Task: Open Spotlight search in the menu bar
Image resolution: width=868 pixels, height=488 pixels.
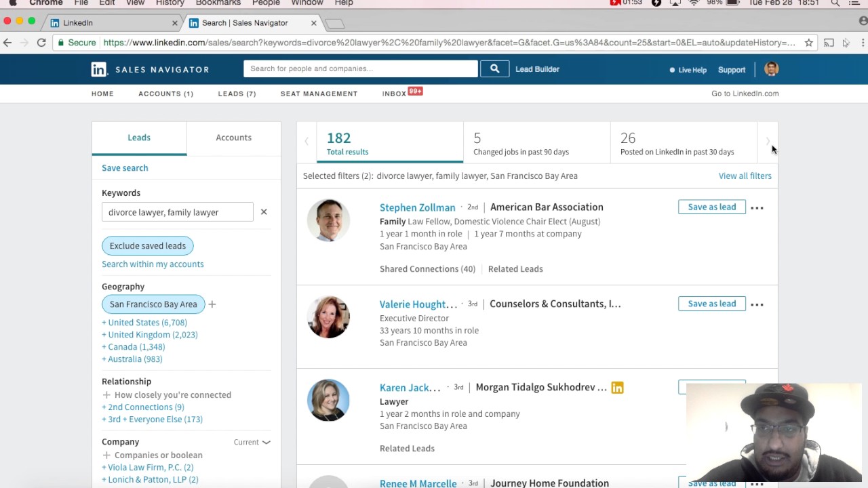Action: pos(834,3)
